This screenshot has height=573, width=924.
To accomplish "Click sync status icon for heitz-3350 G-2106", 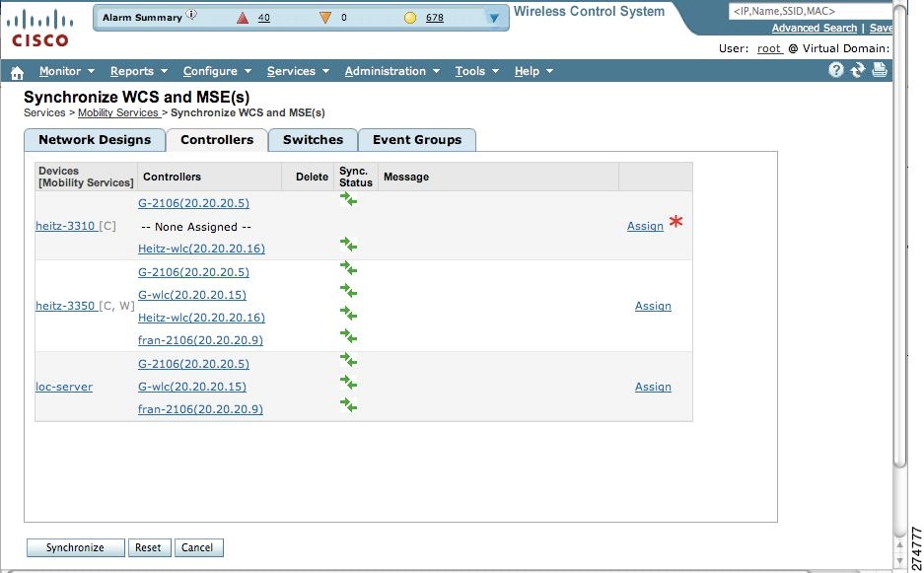I will pos(348,269).
